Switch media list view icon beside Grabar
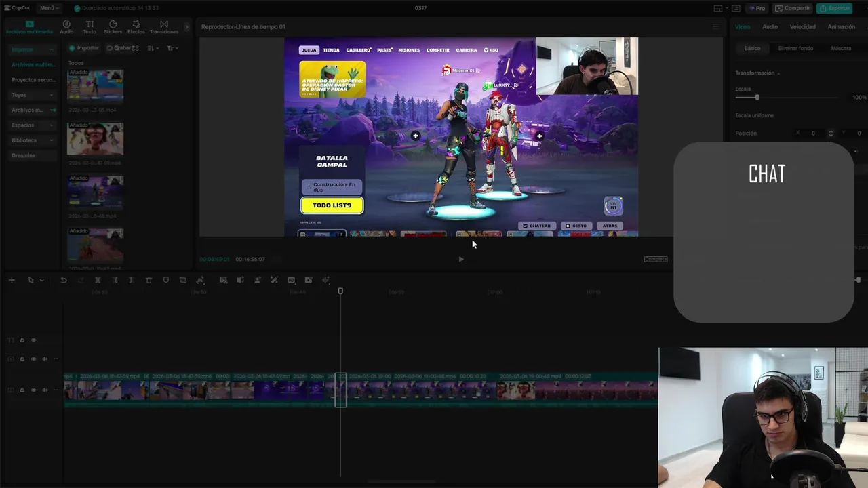The width and height of the screenshot is (868, 488). [135, 48]
